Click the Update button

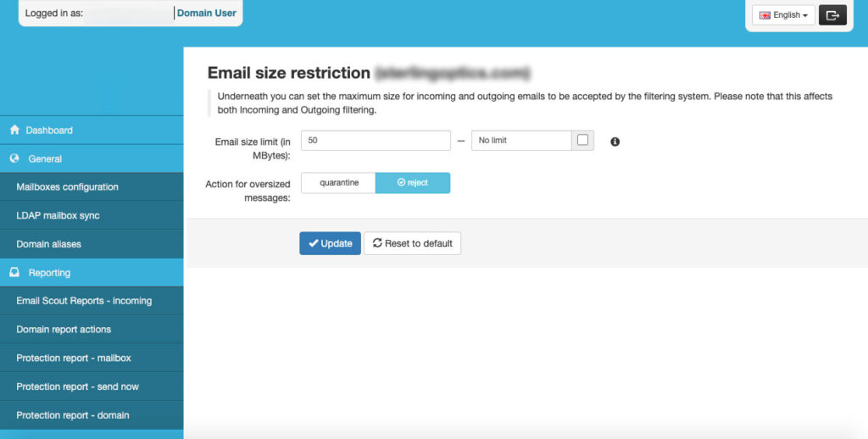(x=330, y=243)
